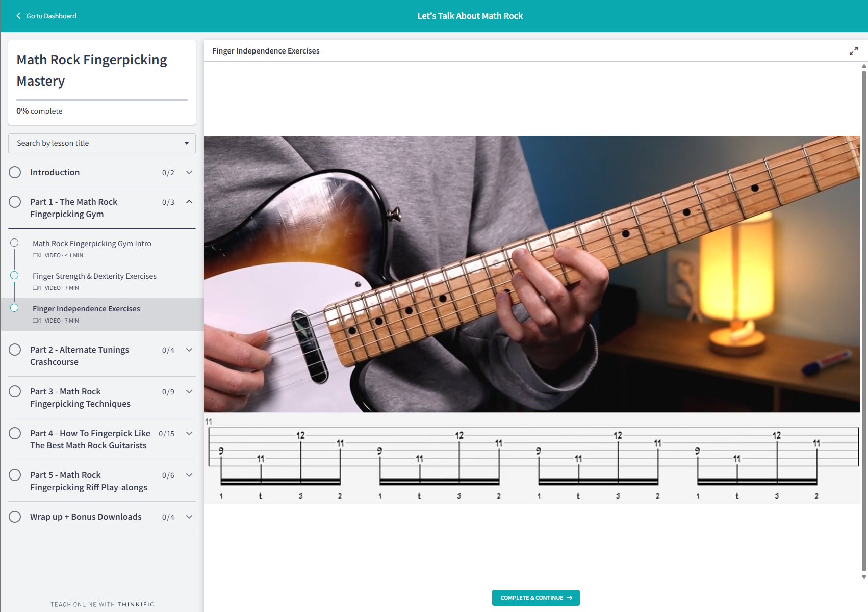
Task: Expand the Wrap up + Bonus Downloads chapter
Action: point(189,517)
